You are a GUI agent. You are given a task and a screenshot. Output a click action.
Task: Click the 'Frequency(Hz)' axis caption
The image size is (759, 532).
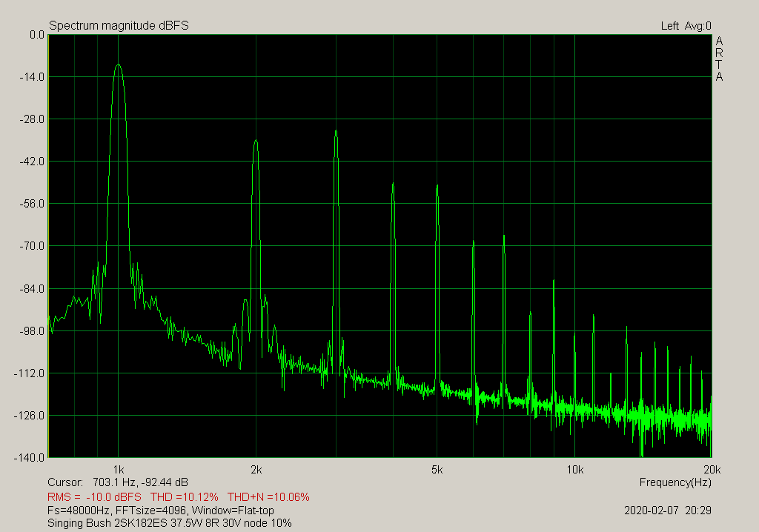click(x=675, y=482)
